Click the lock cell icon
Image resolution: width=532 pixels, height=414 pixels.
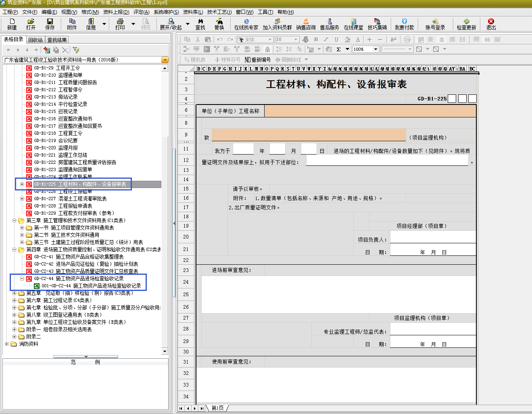pos(267,49)
